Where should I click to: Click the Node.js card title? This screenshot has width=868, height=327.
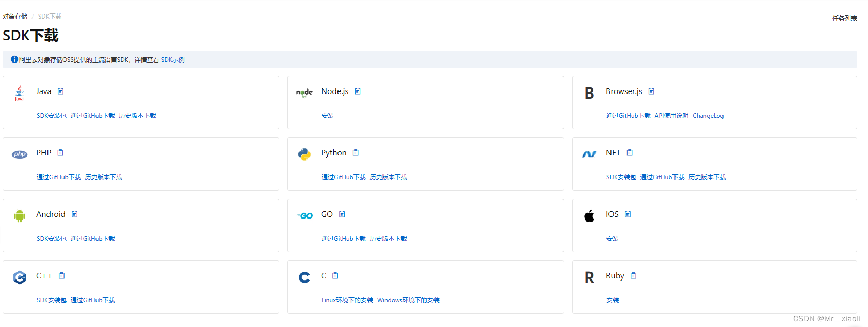pyautogui.click(x=335, y=91)
